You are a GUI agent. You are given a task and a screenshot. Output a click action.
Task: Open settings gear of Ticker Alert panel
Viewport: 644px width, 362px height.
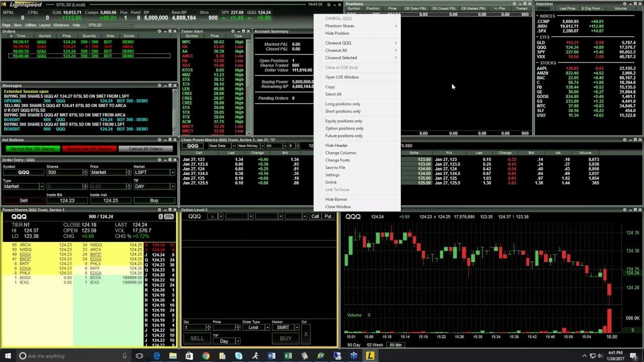tap(233, 31)
